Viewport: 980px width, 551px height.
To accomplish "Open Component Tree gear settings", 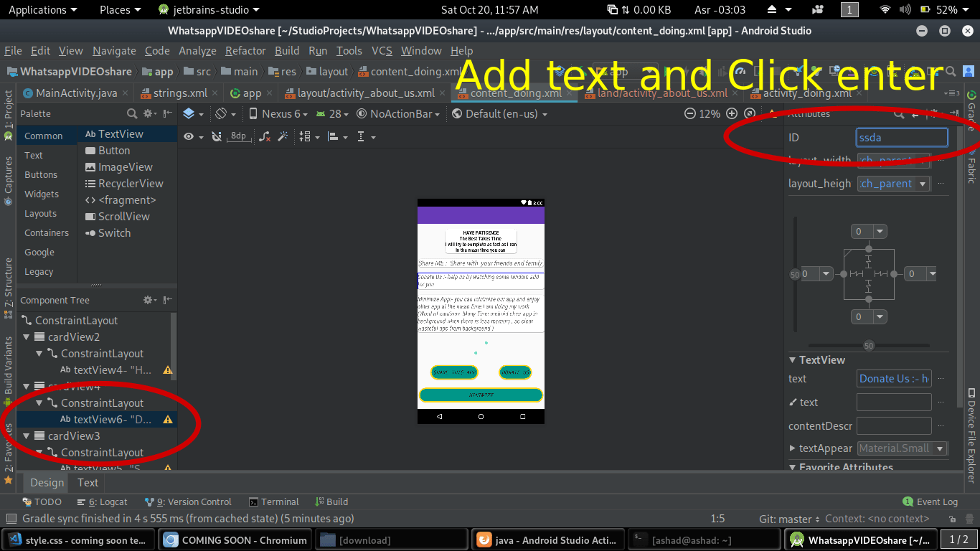I will [x=149, y=300].
